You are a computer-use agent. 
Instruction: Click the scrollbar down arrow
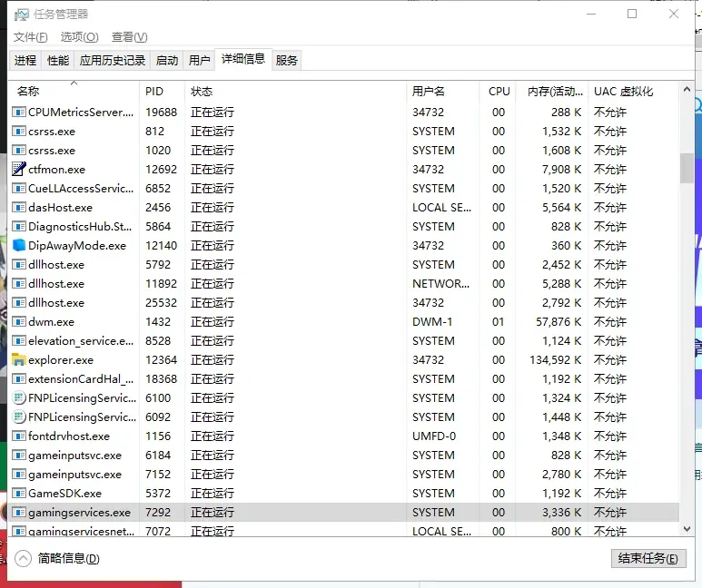(x=687, y=529)
